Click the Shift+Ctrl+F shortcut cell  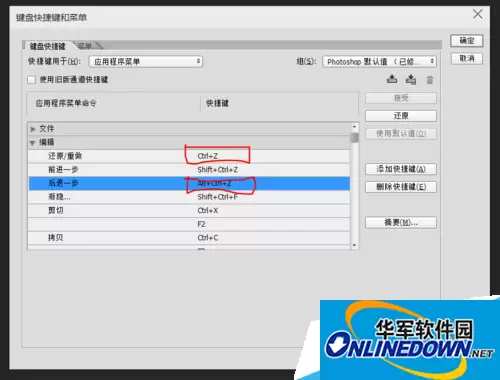(x=218, y=197)
